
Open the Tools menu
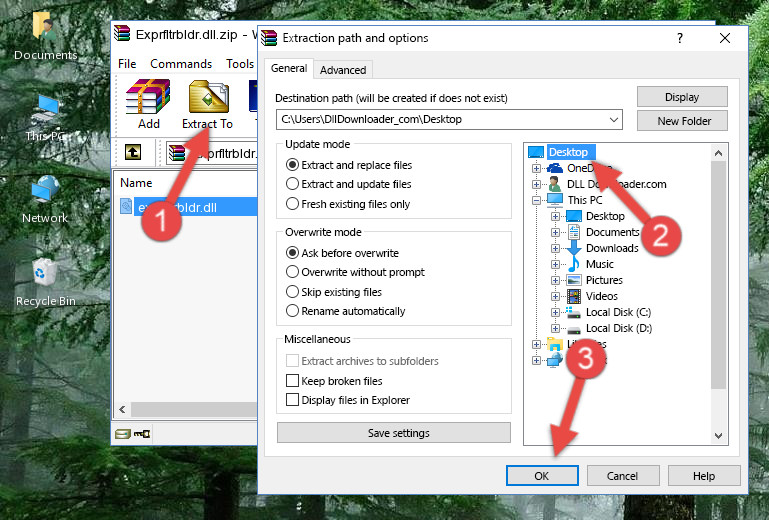click(x=240, y=64)
